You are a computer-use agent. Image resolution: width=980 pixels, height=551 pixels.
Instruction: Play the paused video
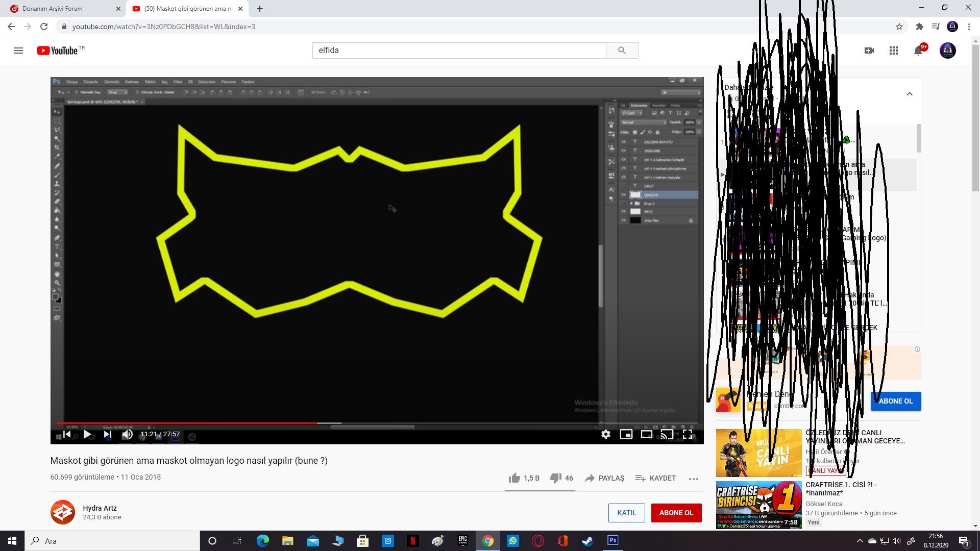point(87,434)
